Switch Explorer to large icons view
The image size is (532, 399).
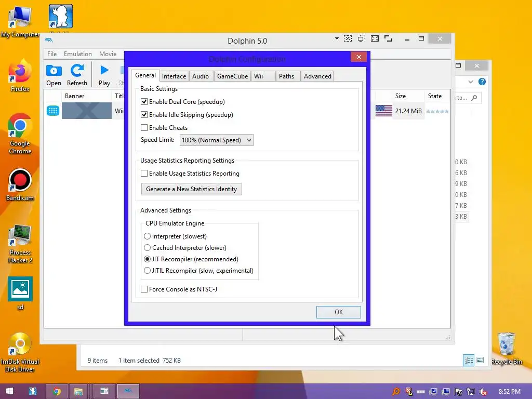coord(480,361)
